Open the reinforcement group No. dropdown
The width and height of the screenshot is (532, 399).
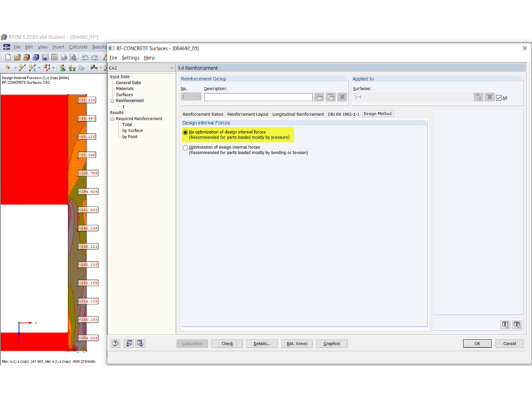(198, 97)
